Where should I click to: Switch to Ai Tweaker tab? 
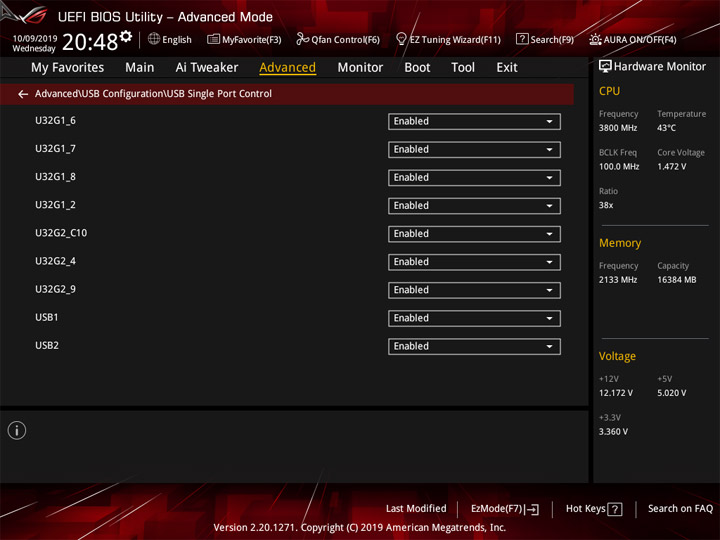coord(207,68)
